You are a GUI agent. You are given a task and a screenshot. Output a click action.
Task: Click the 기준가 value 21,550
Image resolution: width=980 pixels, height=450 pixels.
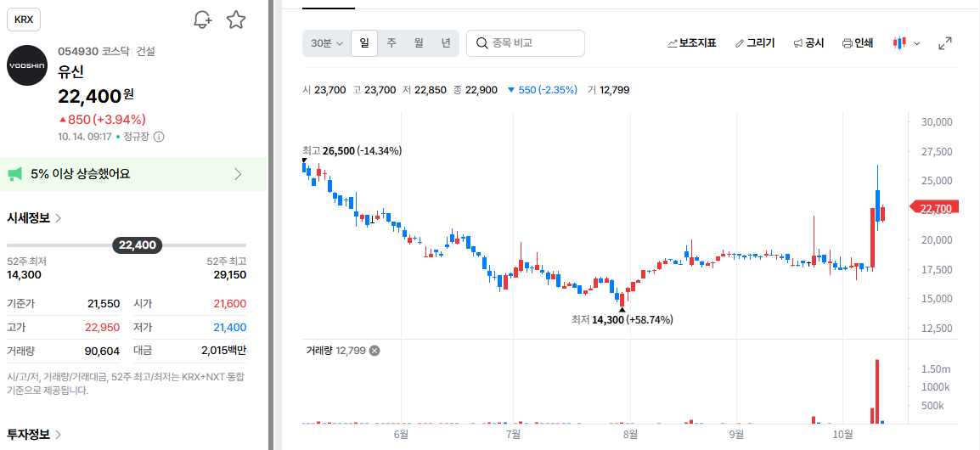tap(103, 304)
